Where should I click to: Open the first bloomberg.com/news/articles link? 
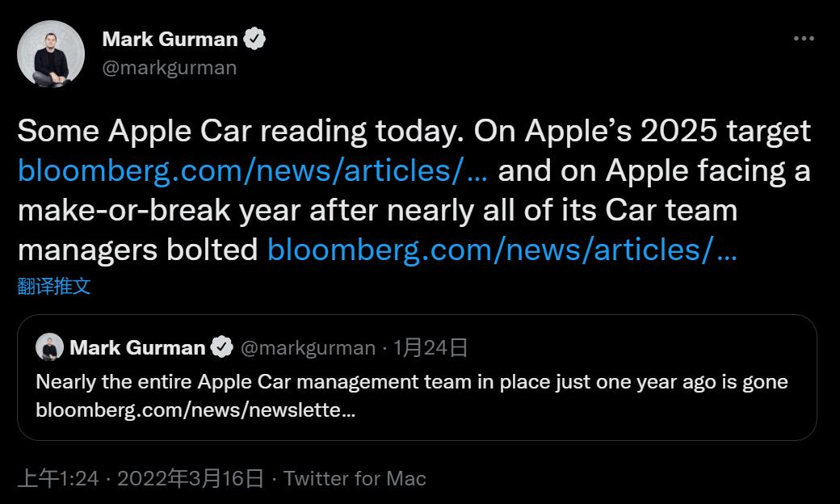253,170
